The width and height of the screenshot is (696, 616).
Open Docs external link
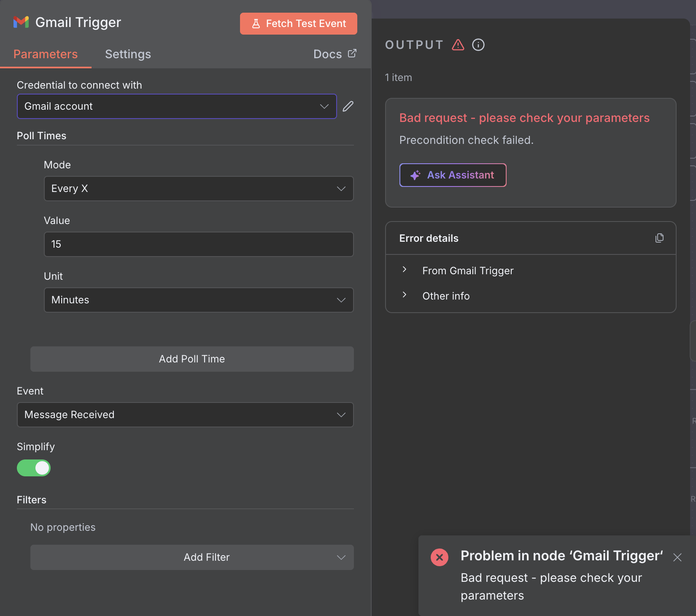(335, 54)
